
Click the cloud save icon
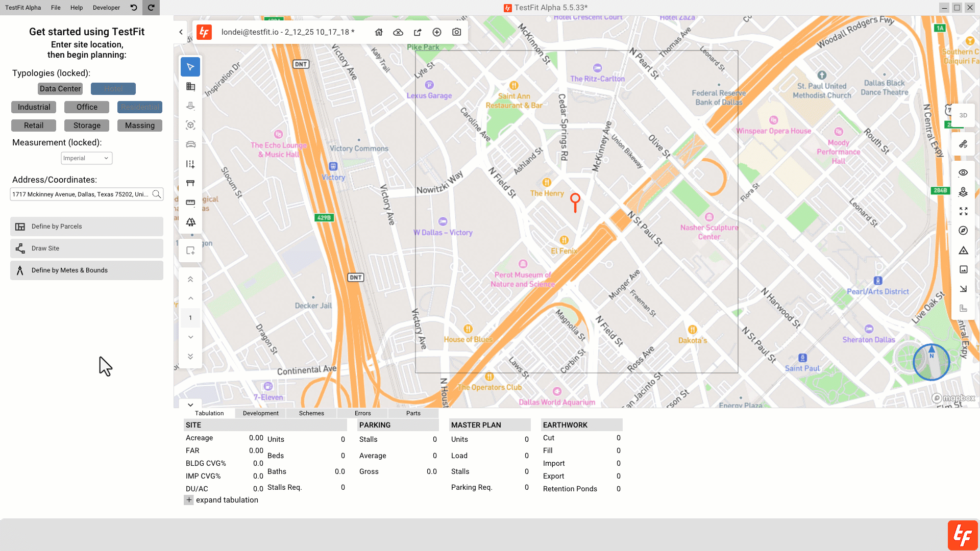pyautogui.click(x=398, y=32)
